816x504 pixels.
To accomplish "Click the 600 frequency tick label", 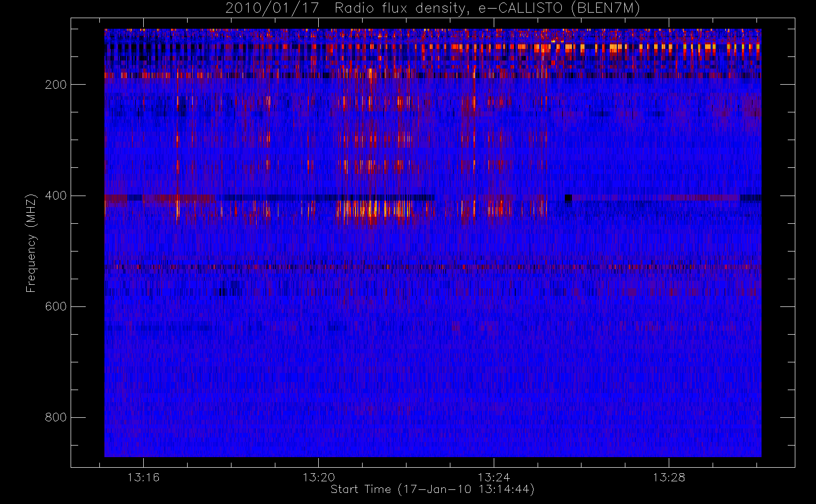I will [x=56, y=306].
